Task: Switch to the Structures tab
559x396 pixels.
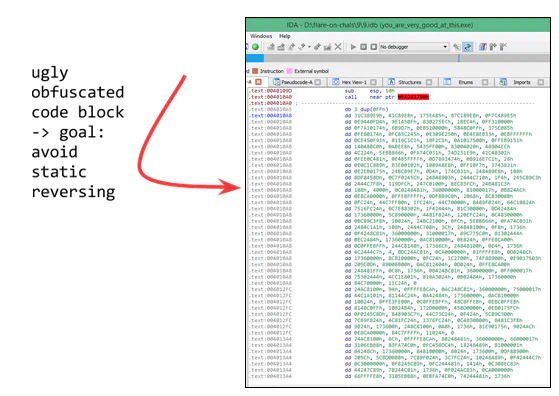Action: tap(410, 82)
